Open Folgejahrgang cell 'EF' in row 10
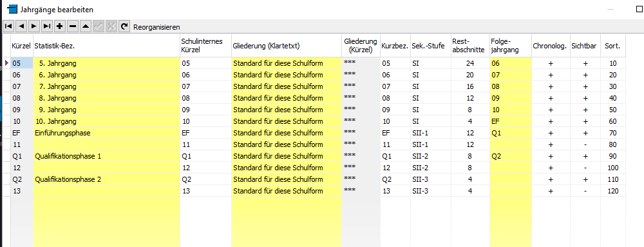 [x=511, y=122]
